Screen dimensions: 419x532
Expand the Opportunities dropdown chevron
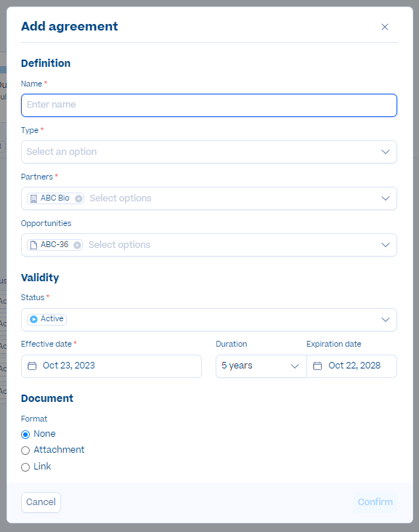[386, 245]
